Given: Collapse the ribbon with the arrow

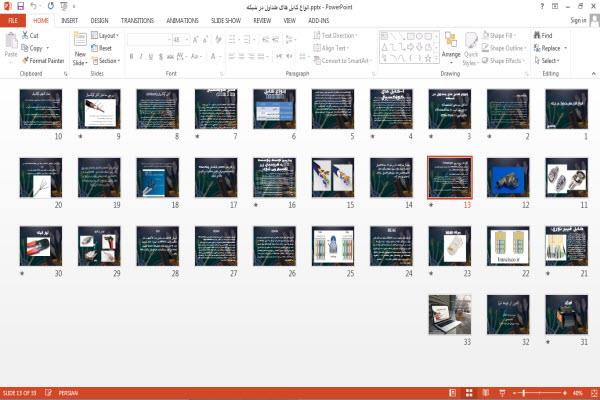Looking at the screenshot, I should [593, 73].
